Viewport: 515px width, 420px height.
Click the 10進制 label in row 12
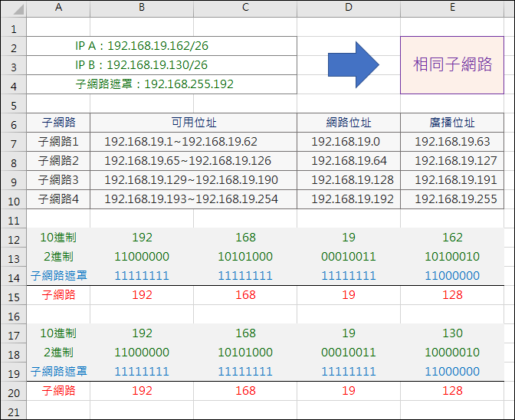click(x=58, y=238)
